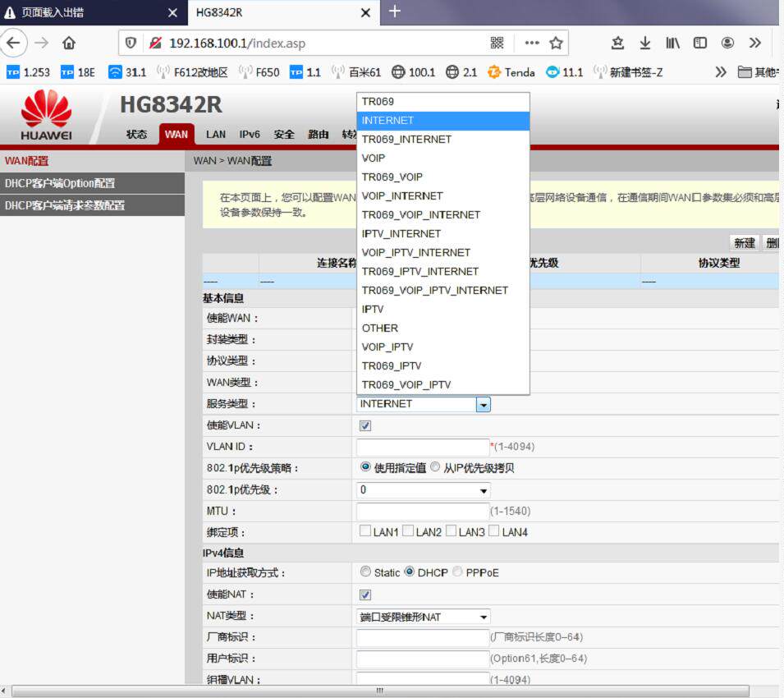Open the 18E bookmark
The image size is (784, 698).
(x=77, y=72)
